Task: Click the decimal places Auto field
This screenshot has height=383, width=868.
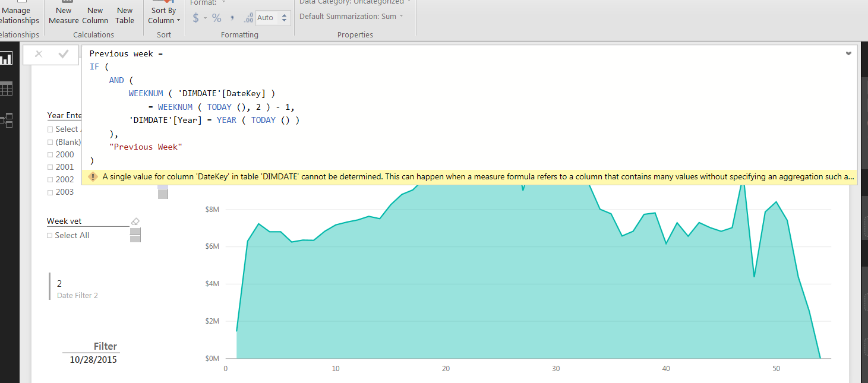Action: [x=268, y=18]
